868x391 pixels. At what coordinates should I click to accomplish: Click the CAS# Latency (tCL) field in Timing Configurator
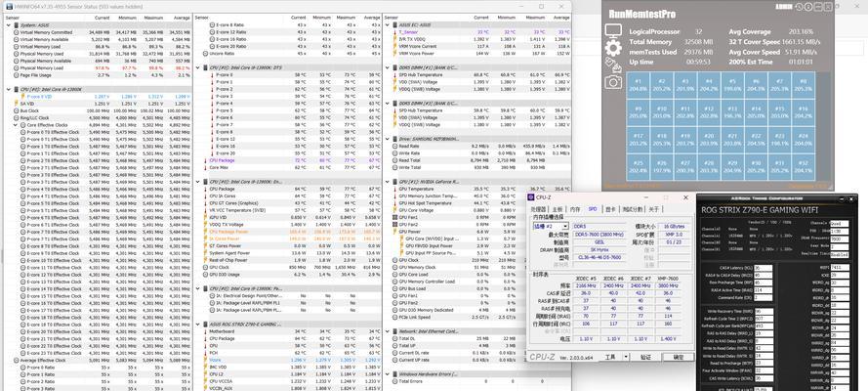763,268
